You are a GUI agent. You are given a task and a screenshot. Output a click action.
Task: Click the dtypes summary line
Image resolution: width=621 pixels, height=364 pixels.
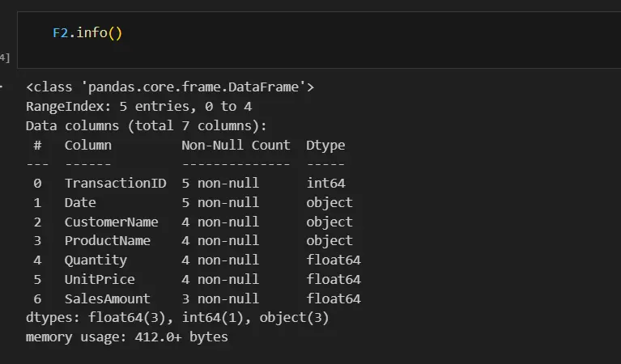[x=177, y=318]
